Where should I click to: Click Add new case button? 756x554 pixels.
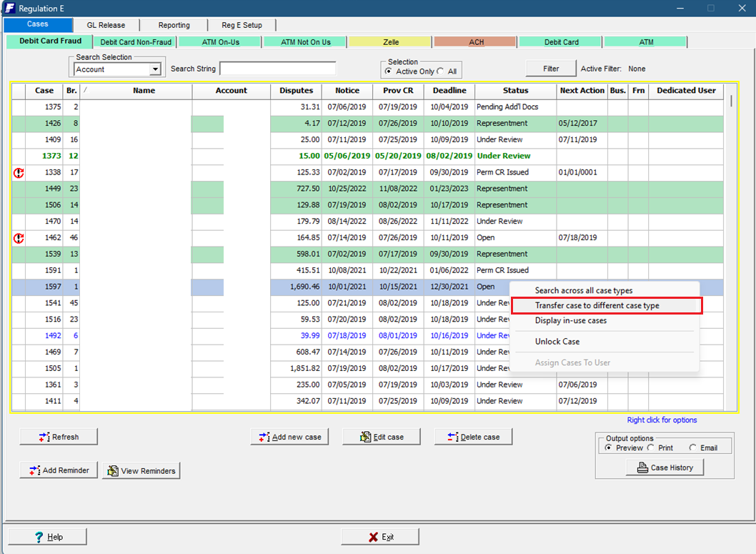click(289, 437)
